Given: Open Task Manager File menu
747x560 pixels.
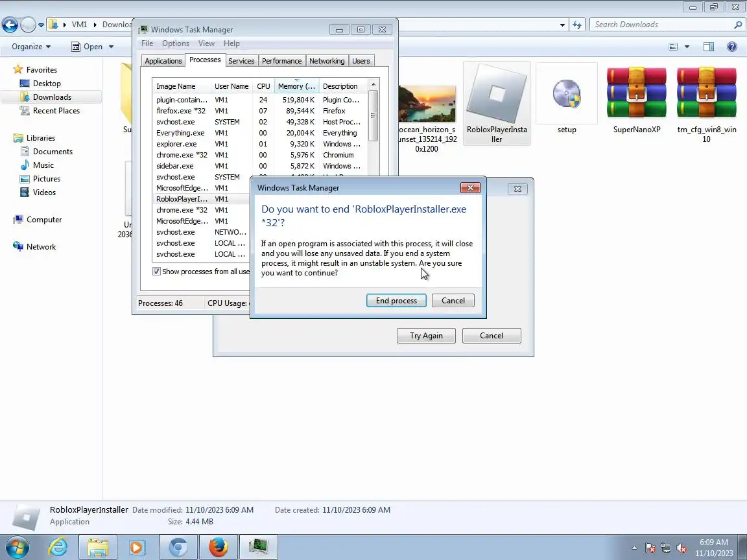Looking at the screenshot, I should (147, 43).
